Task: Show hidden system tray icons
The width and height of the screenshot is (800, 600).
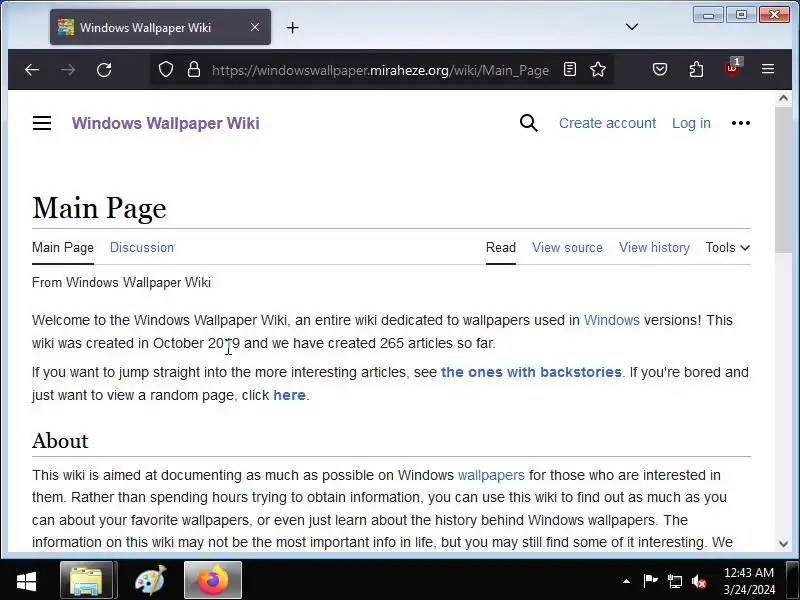Action: [x=626, y=581]
